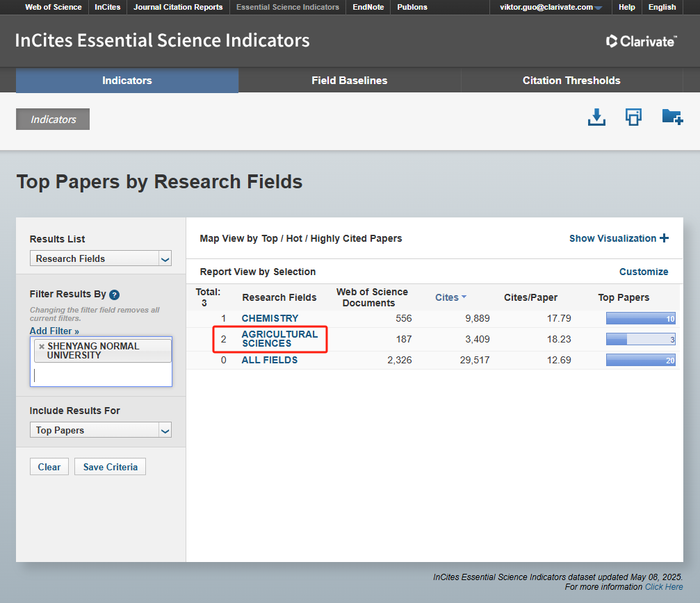Click the Clarivate logo
This screenshot has height=603, width=700.
point(640,41)
